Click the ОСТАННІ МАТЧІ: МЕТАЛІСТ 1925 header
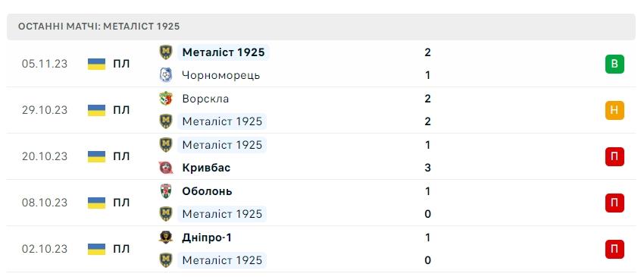This screenshot has height=277, width=644. click(x=99, y=27)
